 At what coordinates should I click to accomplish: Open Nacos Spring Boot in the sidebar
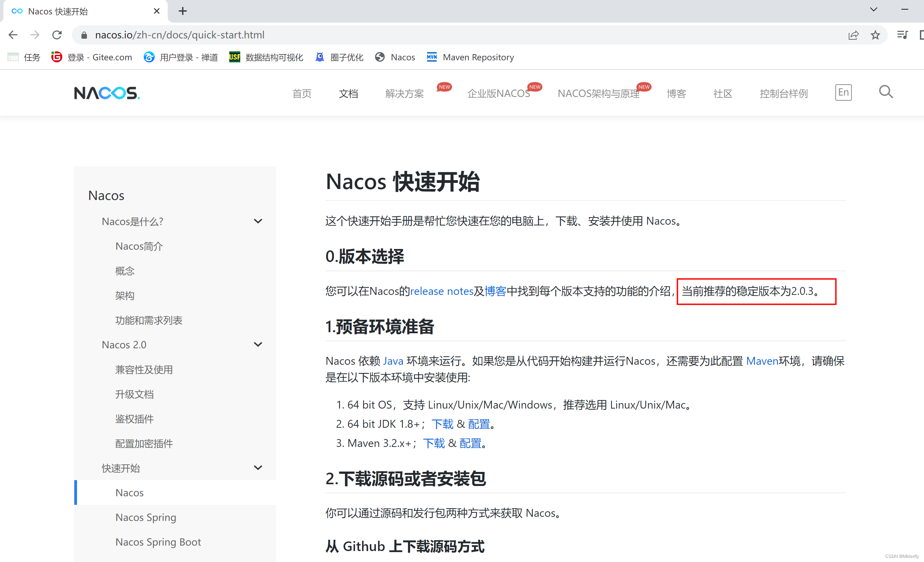pos(158,542)
